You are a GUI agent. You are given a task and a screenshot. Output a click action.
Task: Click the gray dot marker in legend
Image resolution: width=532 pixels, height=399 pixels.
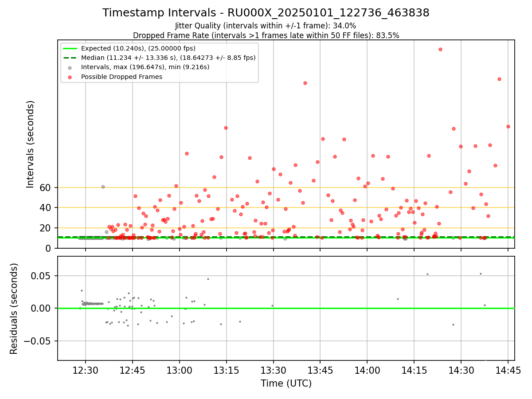(70, 67)
